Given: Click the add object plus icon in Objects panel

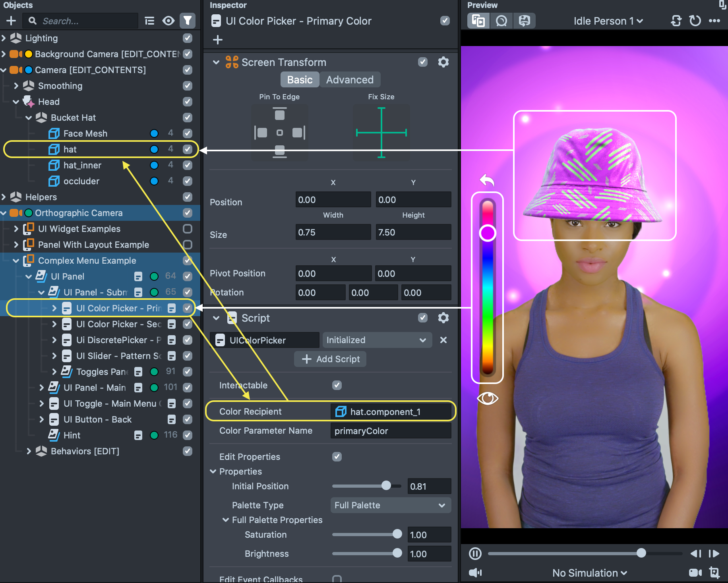Looking at the screenshot, I should pyautogui.click(x=11, y=21).
